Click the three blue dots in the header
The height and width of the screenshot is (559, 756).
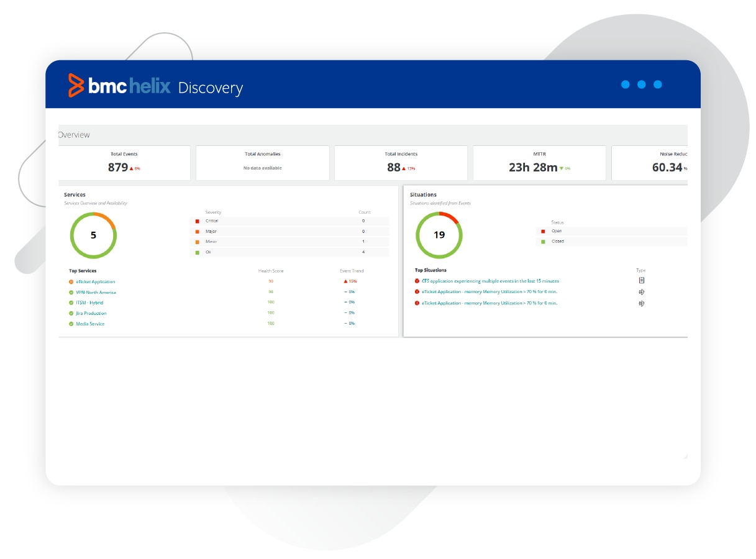click(641, 84)
